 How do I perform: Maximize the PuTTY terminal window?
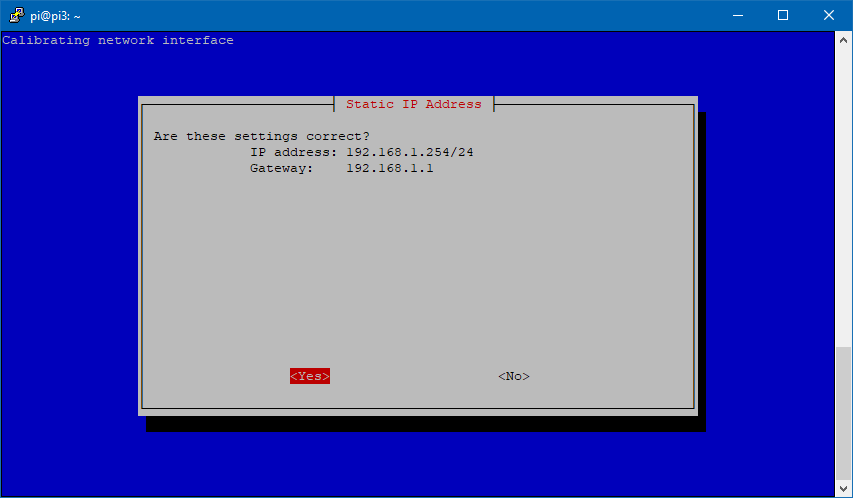(x=783, y=15)
